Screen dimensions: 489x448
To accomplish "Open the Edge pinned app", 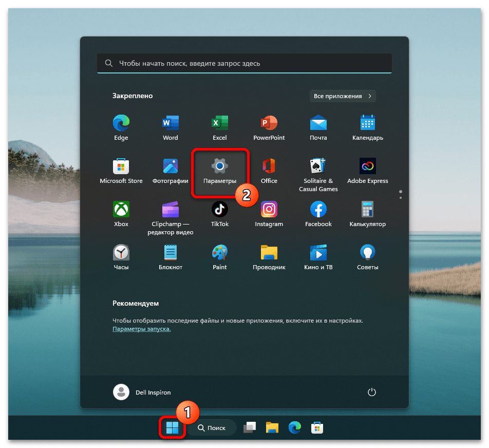I will [x=121, y=127].
